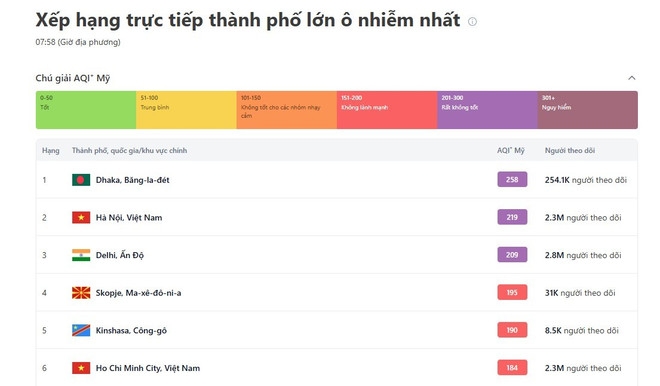Screen dimensions: 660x386
Task: Open the Dhaka, Băng-la-đét city link
Action: tap(133, 180)
